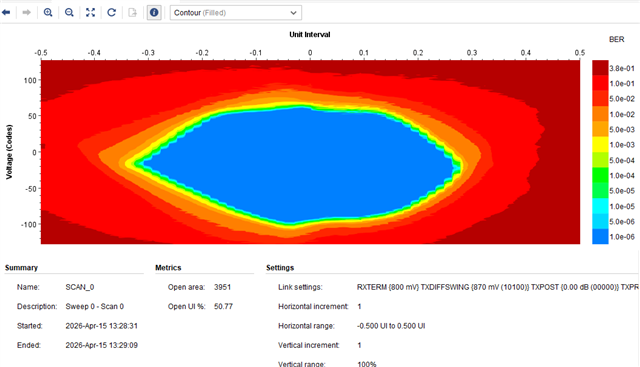This screenshot has height=367, width=640.
Task: Click the Open area value 3951
Action: (222, 287)
